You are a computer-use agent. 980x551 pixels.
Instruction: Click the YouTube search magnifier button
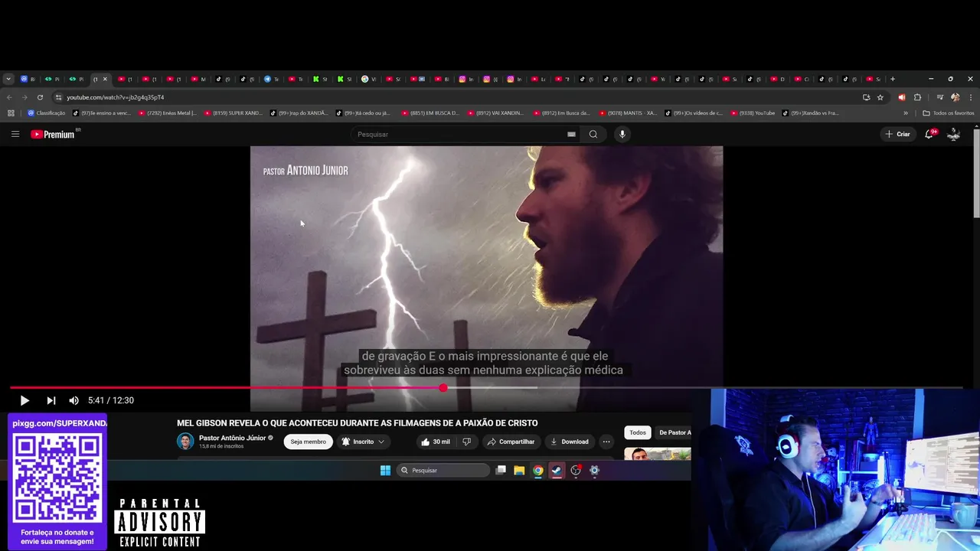593,134
